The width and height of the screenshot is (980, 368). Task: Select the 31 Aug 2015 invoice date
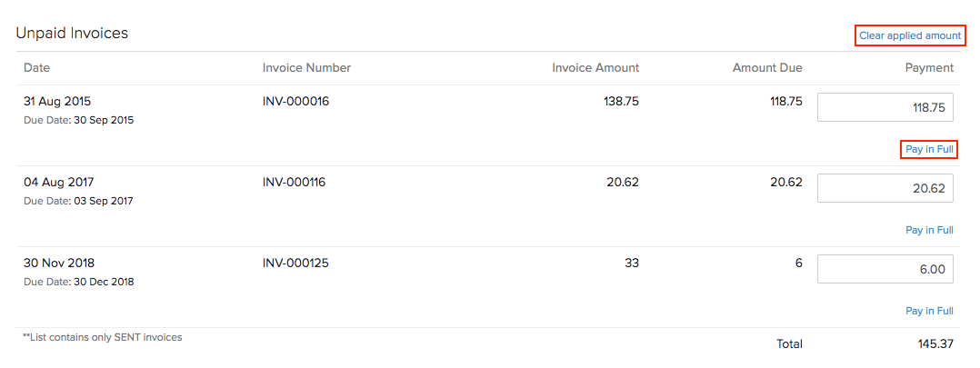tap(57, 102)
